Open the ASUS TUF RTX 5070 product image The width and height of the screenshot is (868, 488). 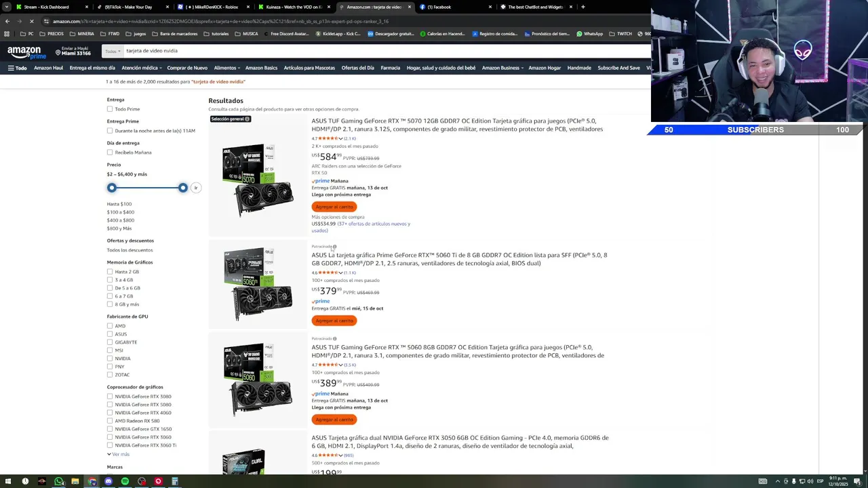click(258, 180)
